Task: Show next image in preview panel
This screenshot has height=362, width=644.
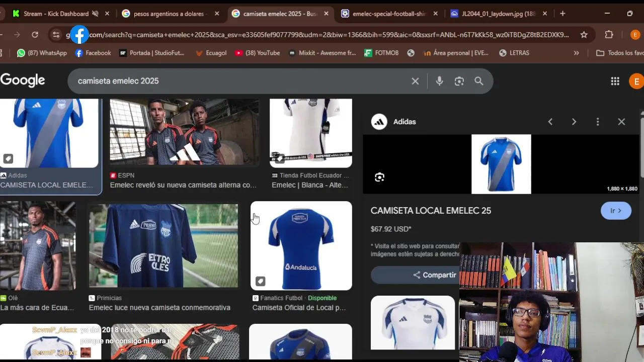Action: pos(574,122)
